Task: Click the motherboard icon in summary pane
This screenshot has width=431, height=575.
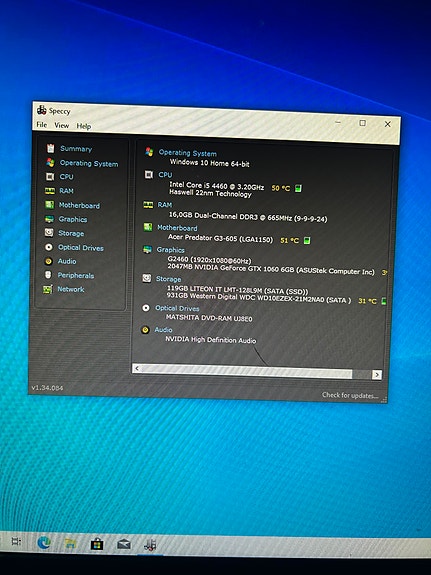Action: (x=147, y=227)
